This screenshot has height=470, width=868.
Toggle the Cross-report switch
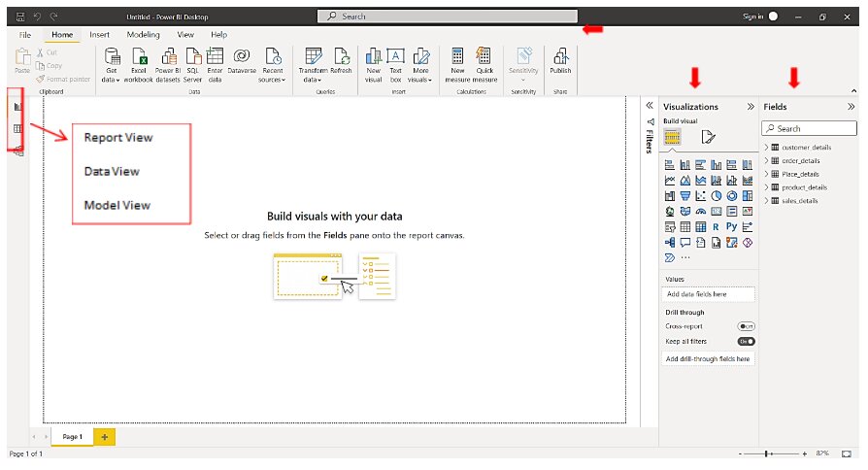tap(746, 327)
